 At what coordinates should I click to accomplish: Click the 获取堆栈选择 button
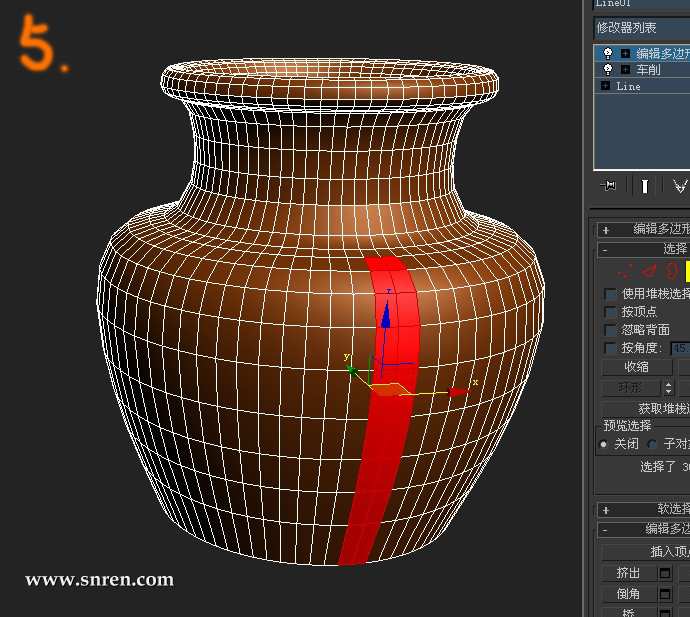click(x=646, y=408)
